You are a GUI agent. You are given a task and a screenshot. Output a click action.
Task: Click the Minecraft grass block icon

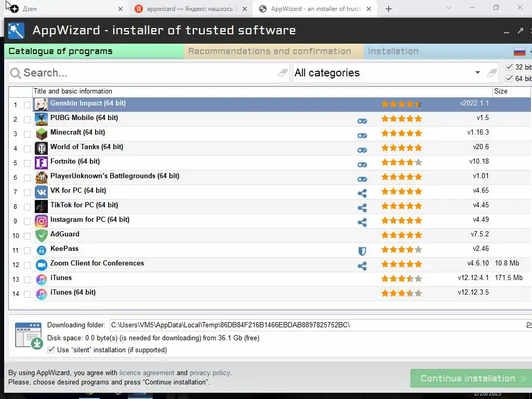(42, 134)
